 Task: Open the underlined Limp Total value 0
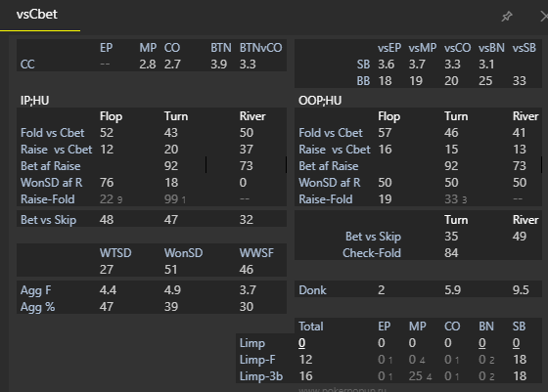tap(302, 343)
